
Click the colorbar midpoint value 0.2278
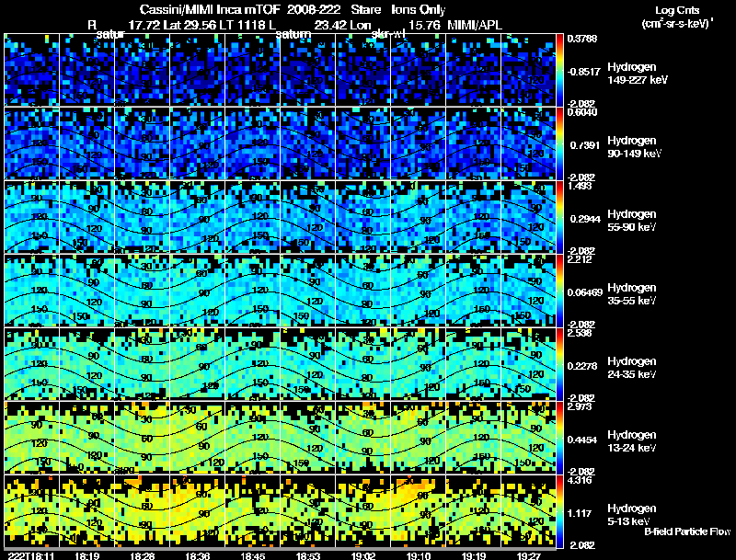582,366
